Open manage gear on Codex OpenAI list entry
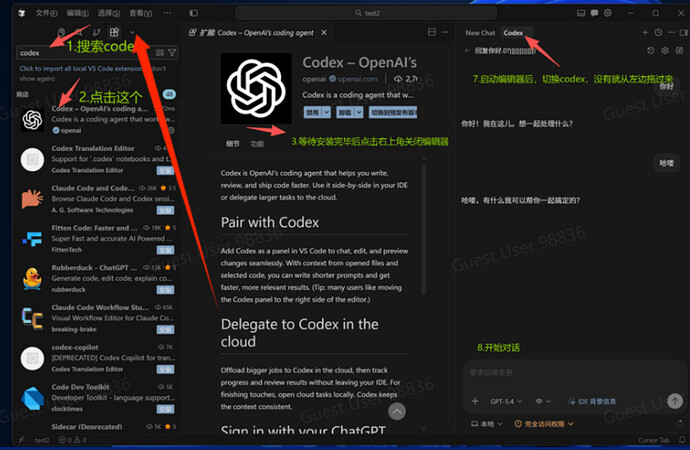Viewport: 690px width, 450px height. pyautogui.click(x=171, y=130)
